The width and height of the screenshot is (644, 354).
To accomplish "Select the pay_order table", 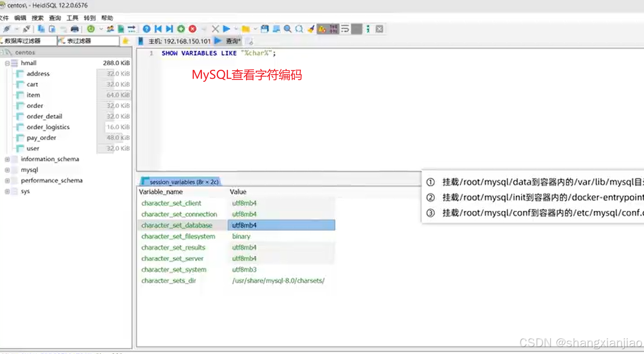I will [41, 138].
